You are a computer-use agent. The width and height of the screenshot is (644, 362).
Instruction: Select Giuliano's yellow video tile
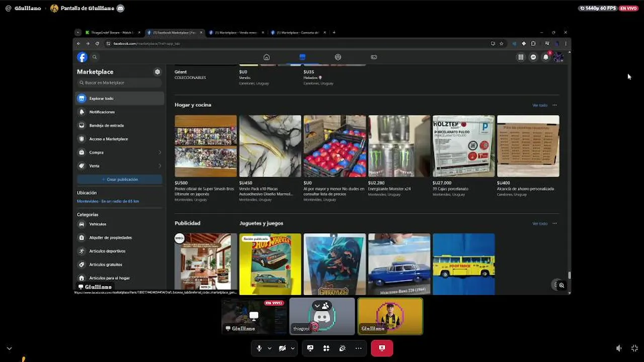[x=390, y=316]
